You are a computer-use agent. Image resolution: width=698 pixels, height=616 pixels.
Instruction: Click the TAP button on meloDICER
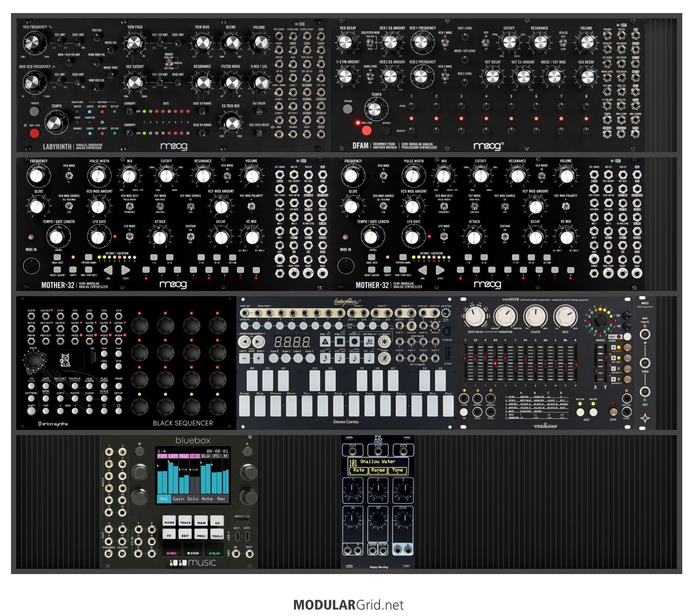pyautogui.click(x=464, y=413)
